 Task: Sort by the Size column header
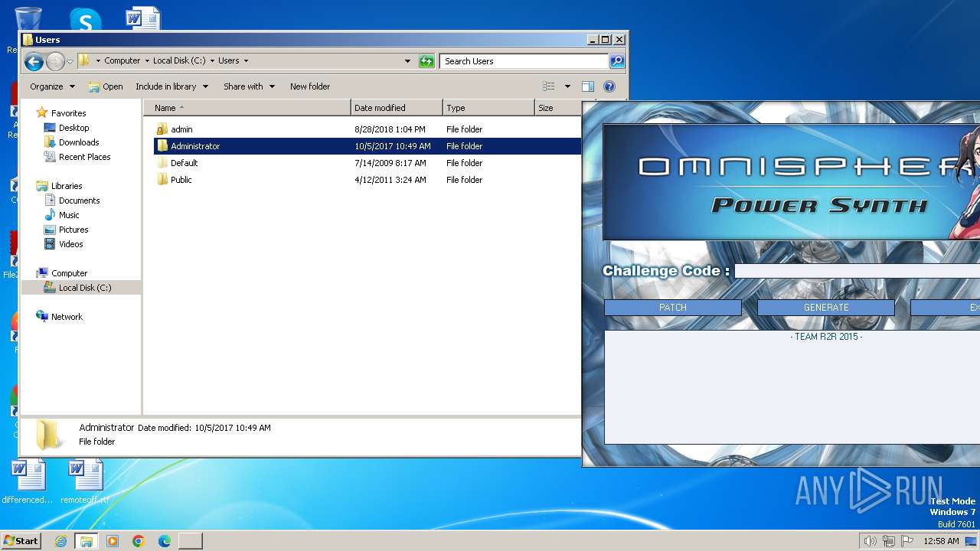pos(558,108)
